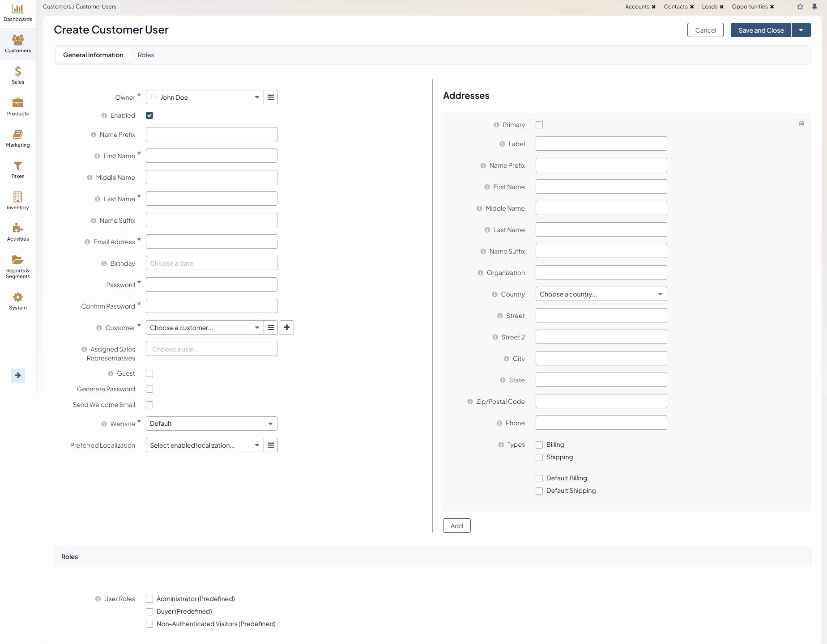
Task: Expand the Website Default dropdown
Action: pos(211,424)
